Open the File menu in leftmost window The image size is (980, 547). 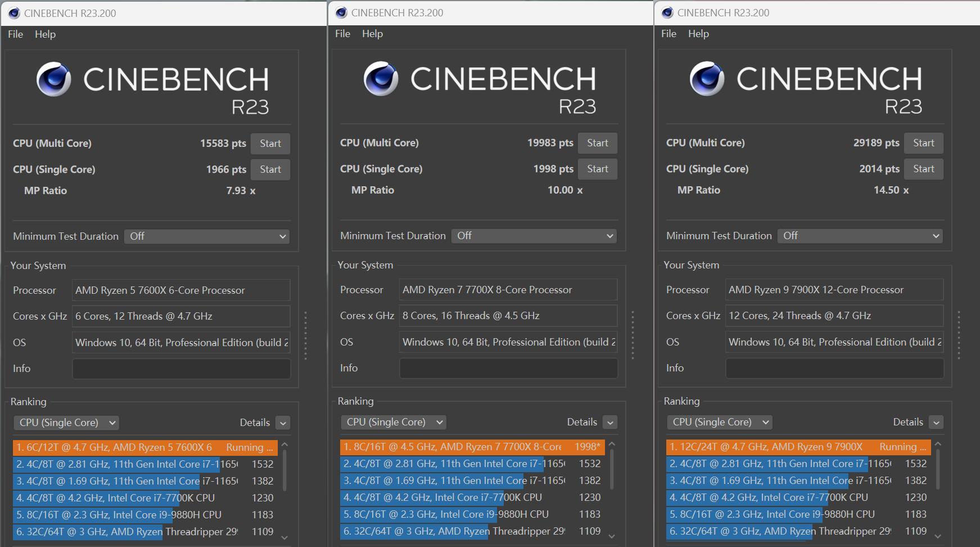15,34
